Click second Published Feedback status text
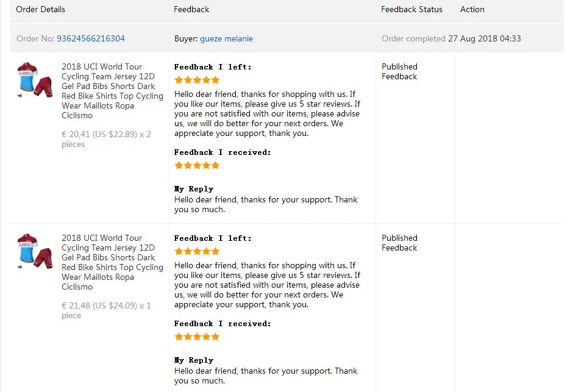Image resolution: width=573 pixels, height=392 pixels. [399, 243]
